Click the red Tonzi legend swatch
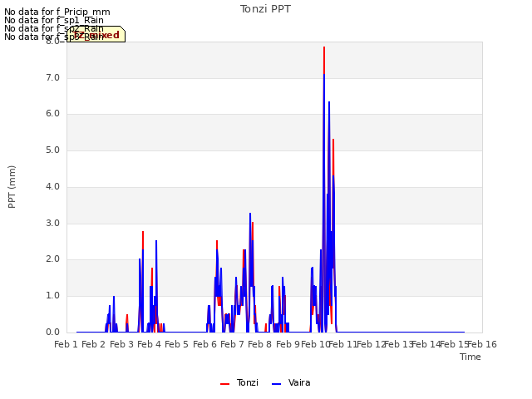 (x=224, y=384)
